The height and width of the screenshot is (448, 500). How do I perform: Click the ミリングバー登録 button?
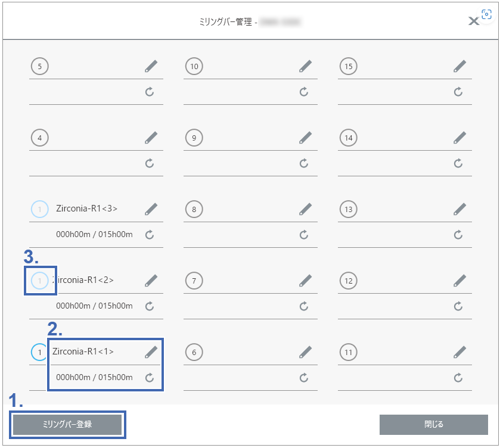pos(67,425)
